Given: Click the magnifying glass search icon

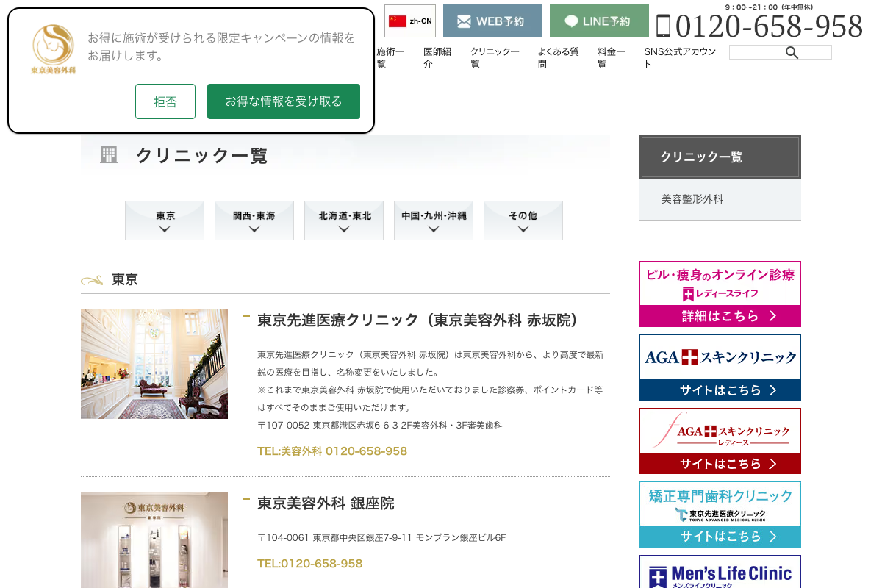Looking at the screenshot, I should coord(792,52).
